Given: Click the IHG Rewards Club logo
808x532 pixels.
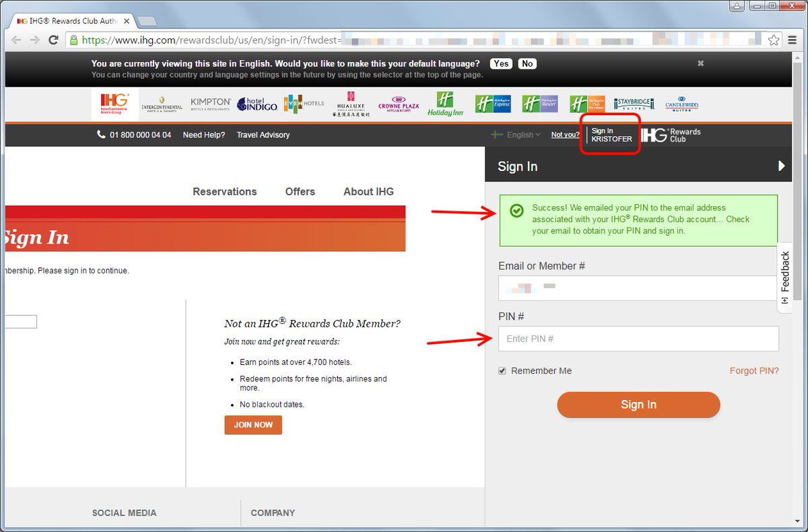Looking at the screenshot, I should pyautogui.click(x=671, y=135).
